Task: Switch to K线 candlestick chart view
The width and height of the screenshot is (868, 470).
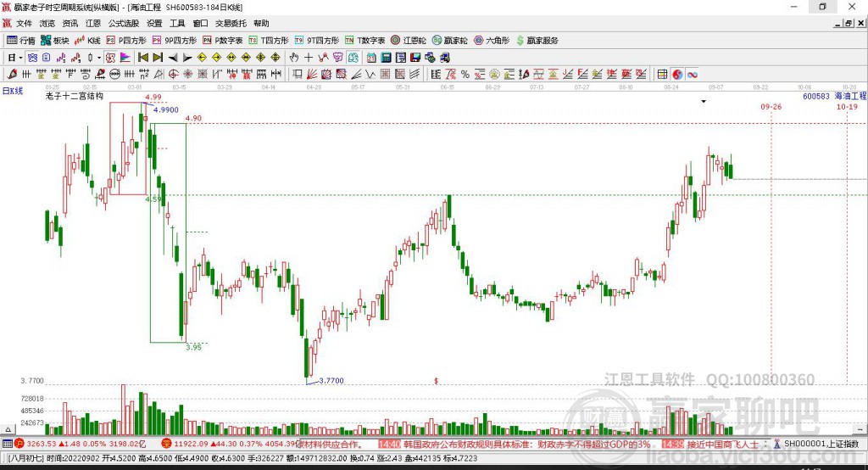Action: coord(87,41)
